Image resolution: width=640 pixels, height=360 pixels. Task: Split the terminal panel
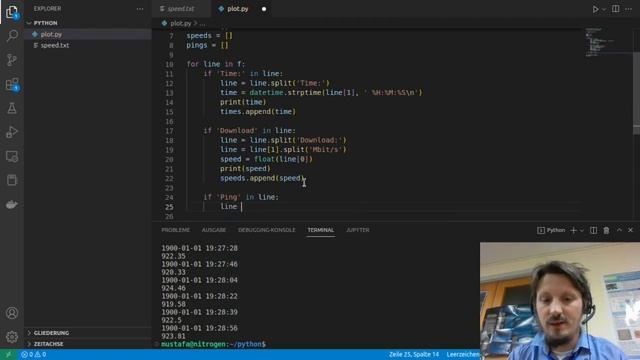pos(593,230)
